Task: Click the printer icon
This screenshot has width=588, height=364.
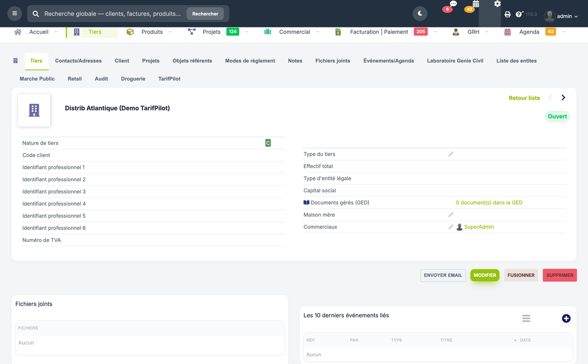Action: (x=508, y=15)
